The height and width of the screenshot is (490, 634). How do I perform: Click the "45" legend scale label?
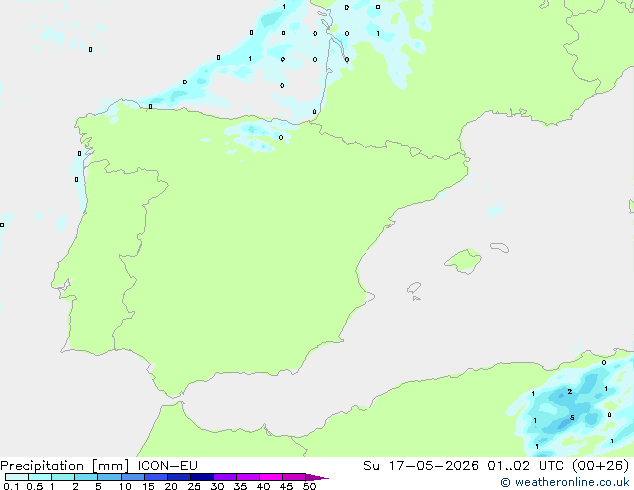tap(286, 486)
